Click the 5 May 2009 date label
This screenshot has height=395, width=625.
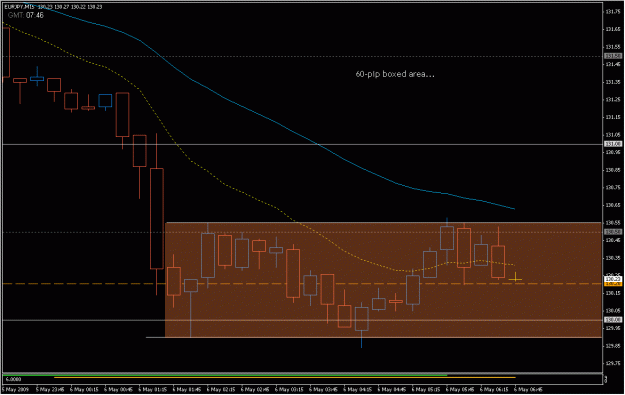(16, 389)
